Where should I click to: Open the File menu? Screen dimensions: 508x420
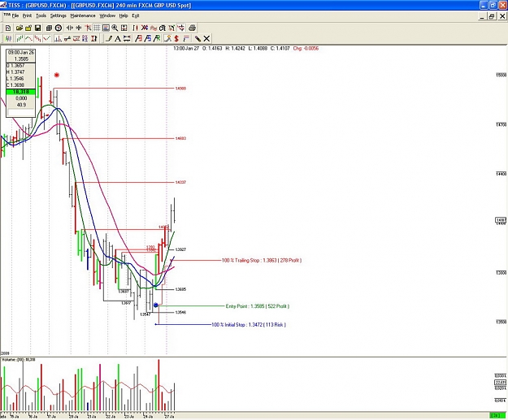point(15,15)
